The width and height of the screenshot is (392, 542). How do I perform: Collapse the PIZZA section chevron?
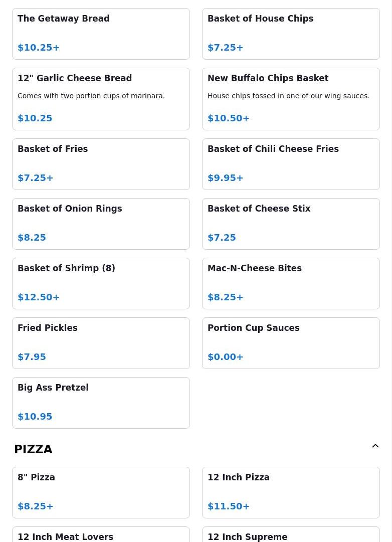(x=375, y=446)
